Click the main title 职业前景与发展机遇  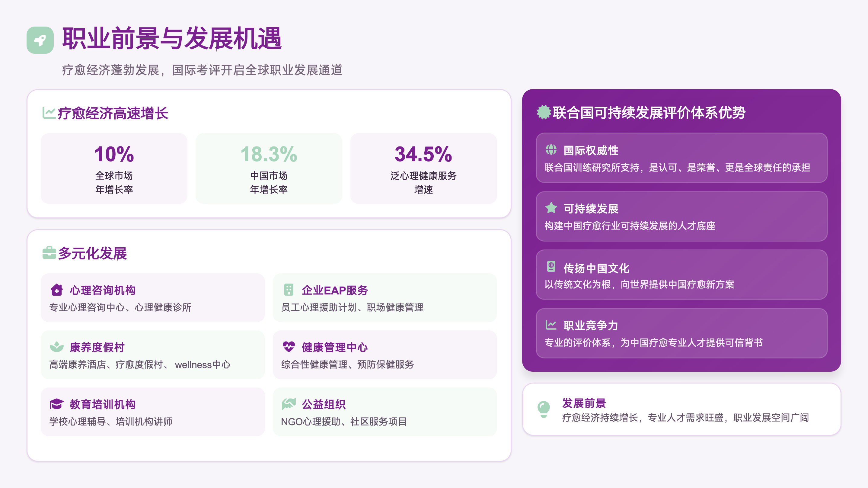172,39
